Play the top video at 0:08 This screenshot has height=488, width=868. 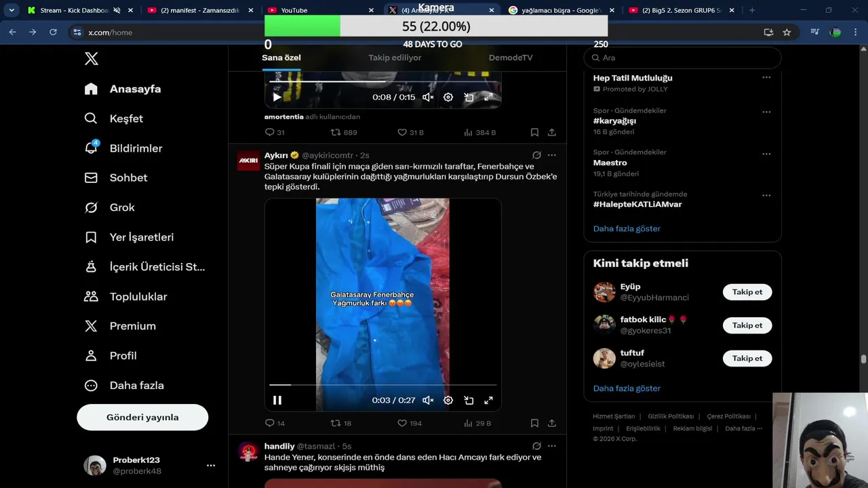point(277,97)
